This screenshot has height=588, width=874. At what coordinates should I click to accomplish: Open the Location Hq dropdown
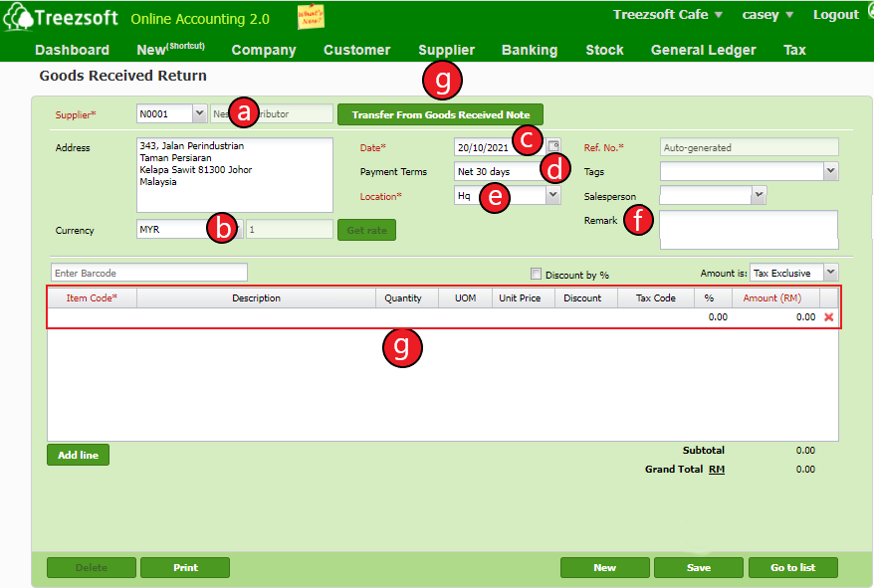pos(552,195)
